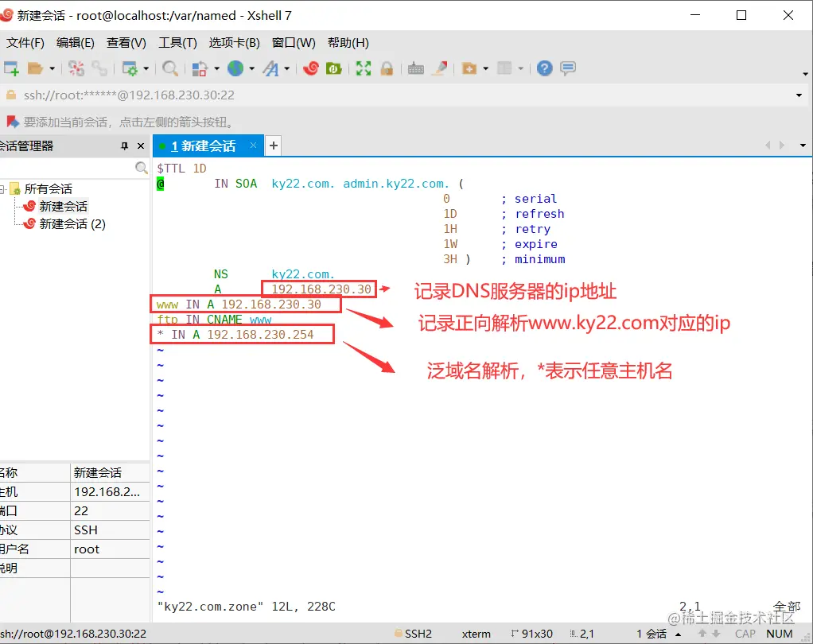This screenshot has height=644, width=813.
Task: Launch Xftp green toolbar icon
Action: (x=333, y=68)
